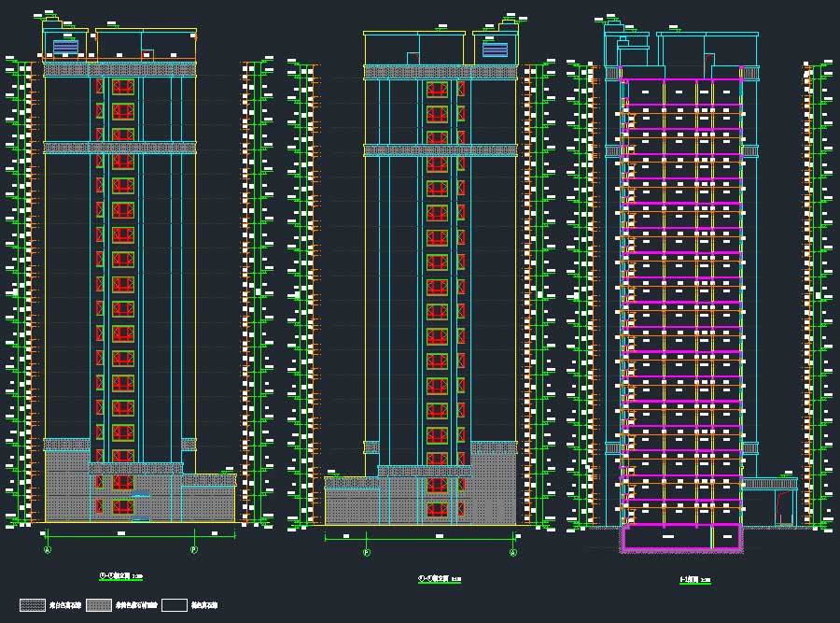Viewport: 840px width, 623px height.
Task: Select the lowest red window of left elevation
Action: point(122,507)
